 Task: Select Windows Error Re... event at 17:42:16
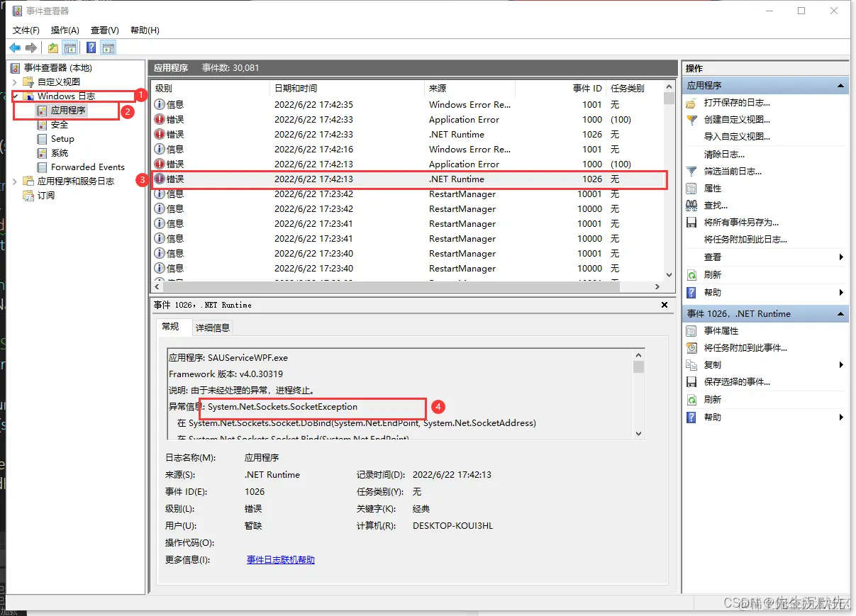click(408, 150)
